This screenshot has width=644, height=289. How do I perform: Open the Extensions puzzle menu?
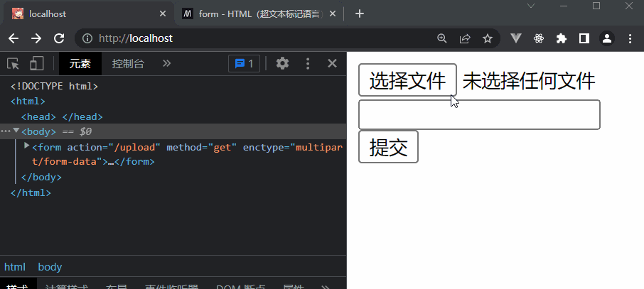click(x=561, y=38)
